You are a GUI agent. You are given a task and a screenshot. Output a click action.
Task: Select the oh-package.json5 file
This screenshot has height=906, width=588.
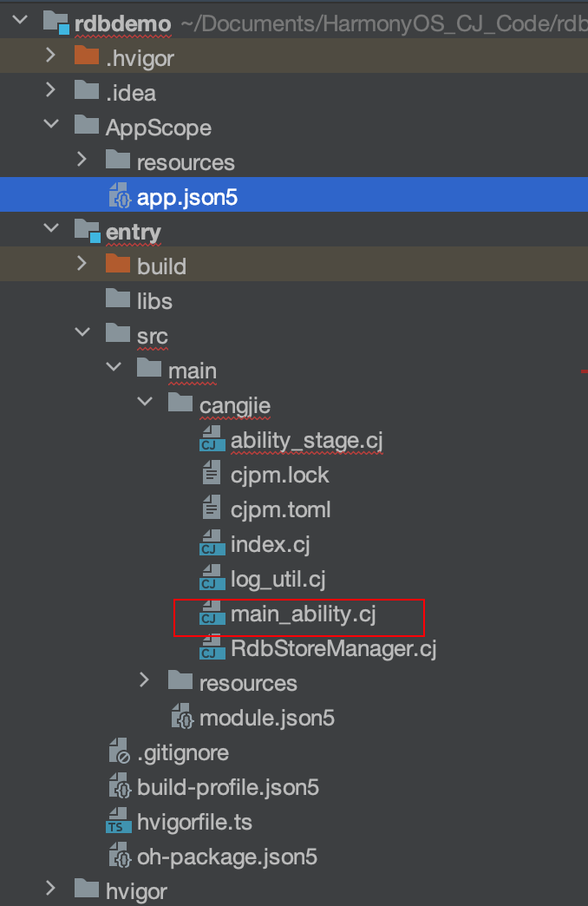(x=227, y=857)
